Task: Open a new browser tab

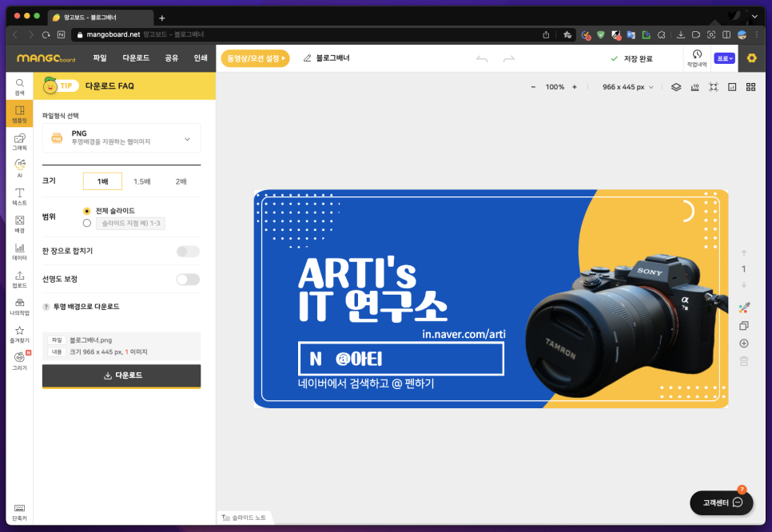Action: pos(162,18)
